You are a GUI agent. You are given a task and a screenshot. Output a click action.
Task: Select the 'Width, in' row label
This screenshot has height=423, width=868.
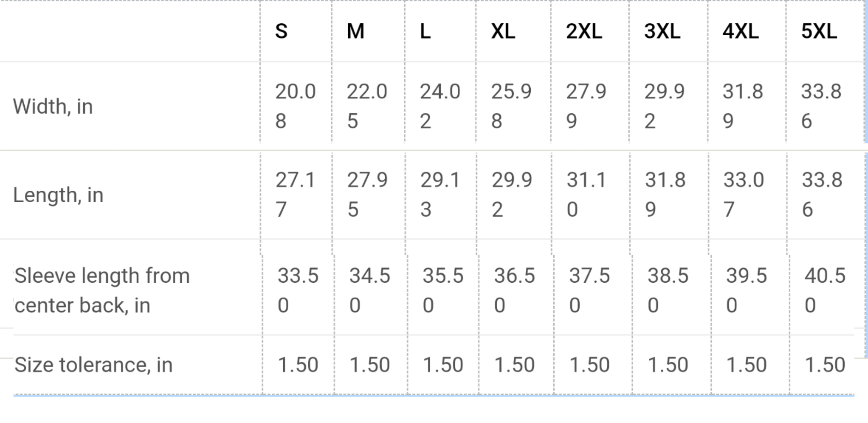point(53,106)
